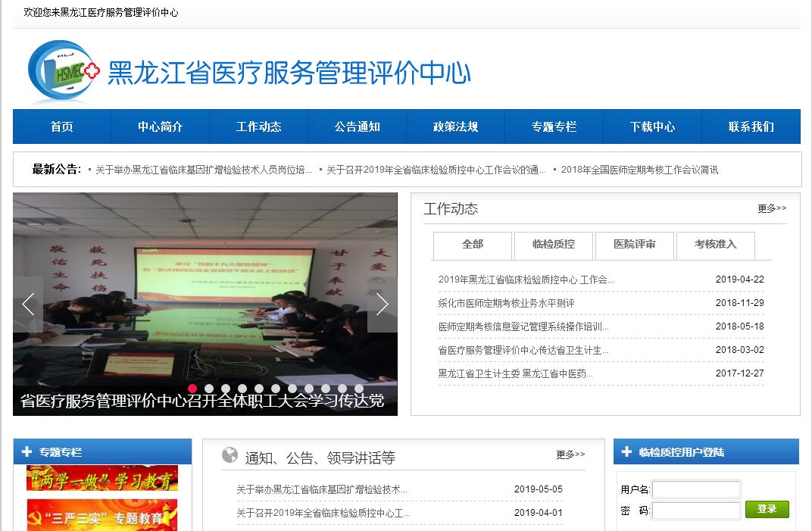Advance carousel with right arrow
This screenshot has height=531, width=812.
[x=382, y=305]
